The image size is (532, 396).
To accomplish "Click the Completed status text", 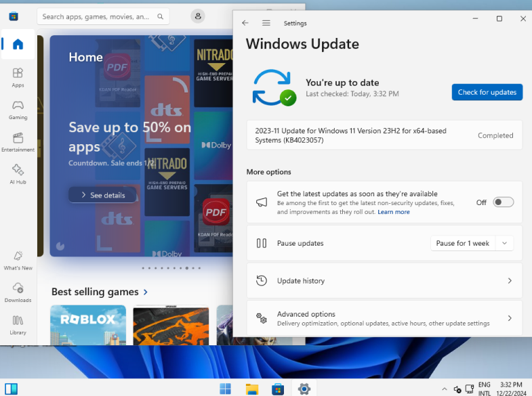I will [x=495, y=135].
